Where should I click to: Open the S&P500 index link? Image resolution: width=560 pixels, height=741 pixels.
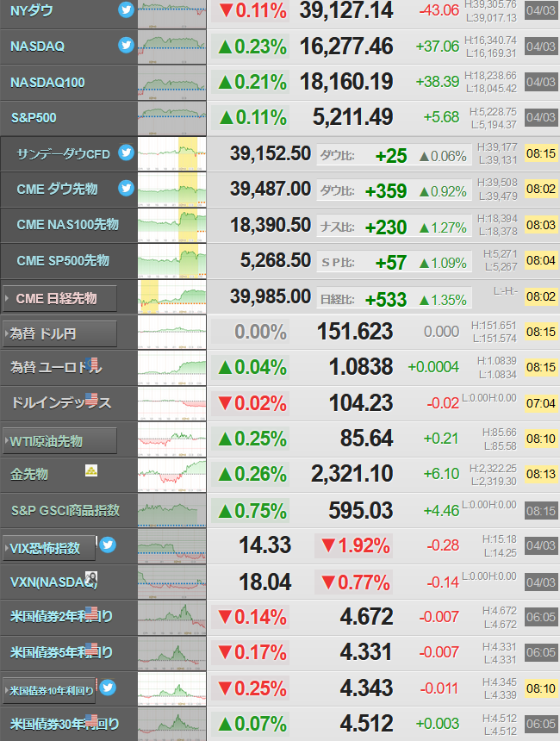[34, 118]
